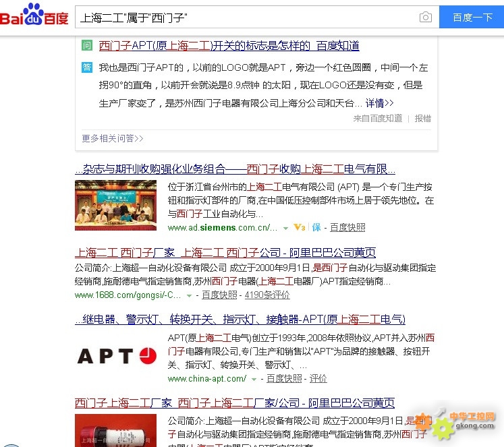Image resolution: width=504 pixels, height=447 pixels.
Task: Open 详情>> to read the full answer
Action: [x=379, y=103]
